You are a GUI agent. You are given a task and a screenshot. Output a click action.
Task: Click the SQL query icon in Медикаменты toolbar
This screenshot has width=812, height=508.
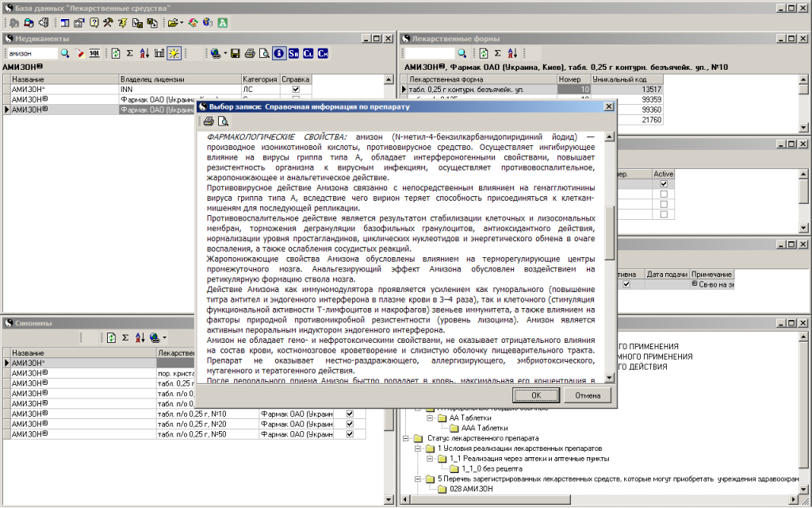click(94, 53)
